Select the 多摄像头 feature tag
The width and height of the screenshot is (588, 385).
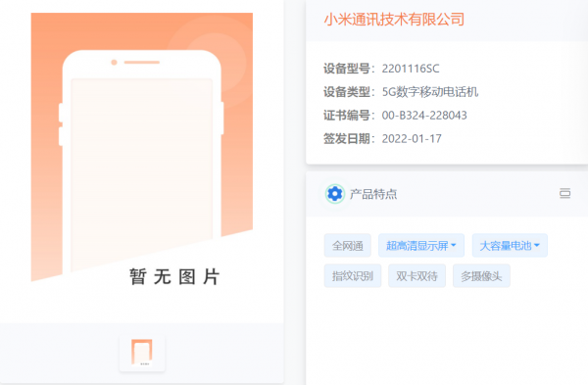481,276
